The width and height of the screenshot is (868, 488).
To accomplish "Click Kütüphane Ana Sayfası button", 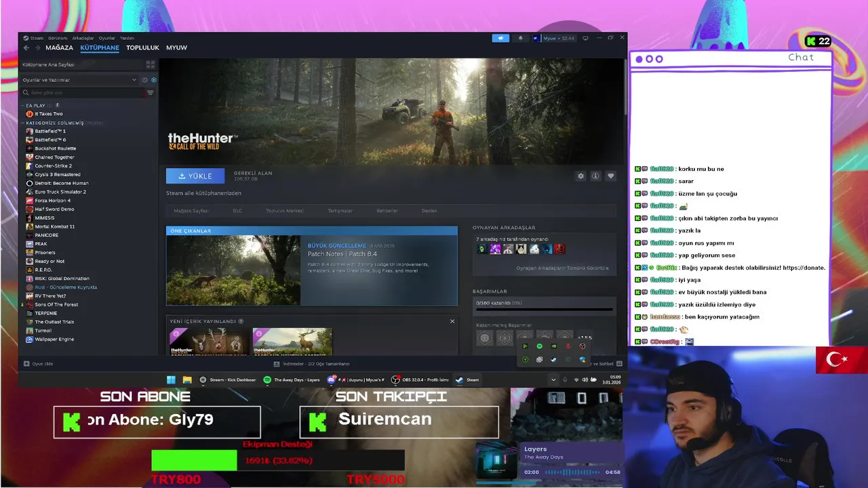I will [x=81, y=64].
